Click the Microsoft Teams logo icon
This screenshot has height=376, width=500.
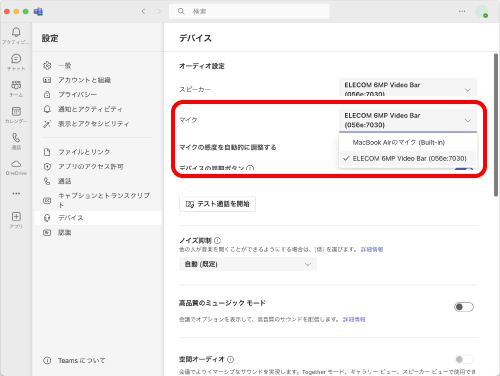point(38,12)
